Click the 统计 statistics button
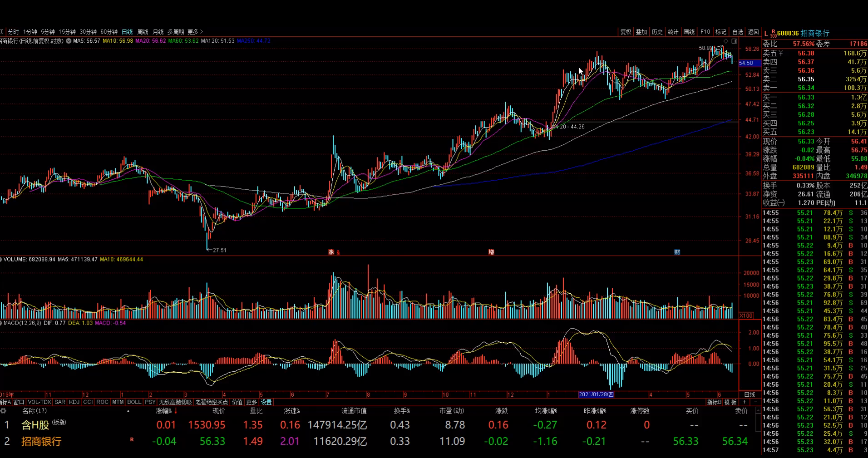Viewport: 868px width, 458px height. tap(673, 32)
